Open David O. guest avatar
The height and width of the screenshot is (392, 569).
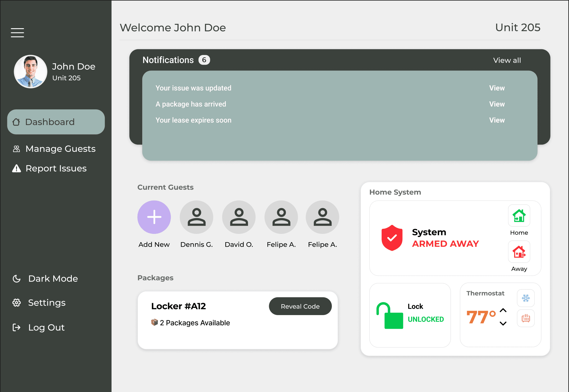(239, 217)
